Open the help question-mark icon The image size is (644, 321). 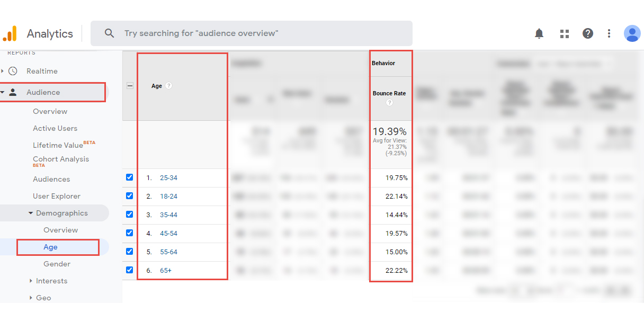pyautogui.click(x=588, y=33)
